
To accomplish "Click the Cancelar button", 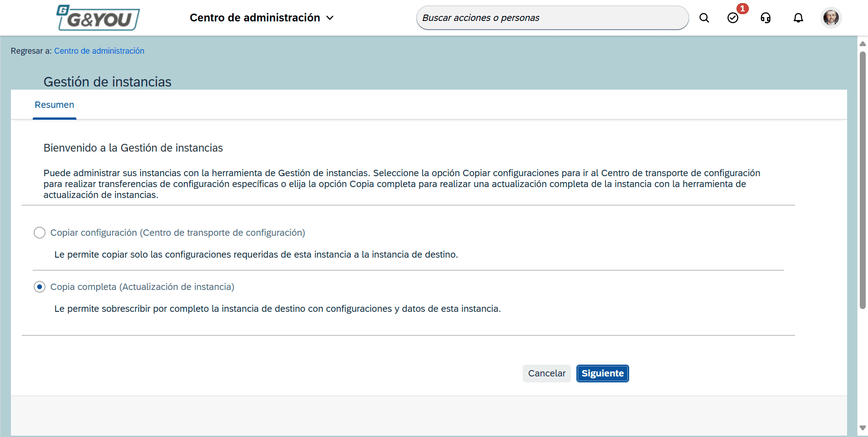I will point(547,373).
